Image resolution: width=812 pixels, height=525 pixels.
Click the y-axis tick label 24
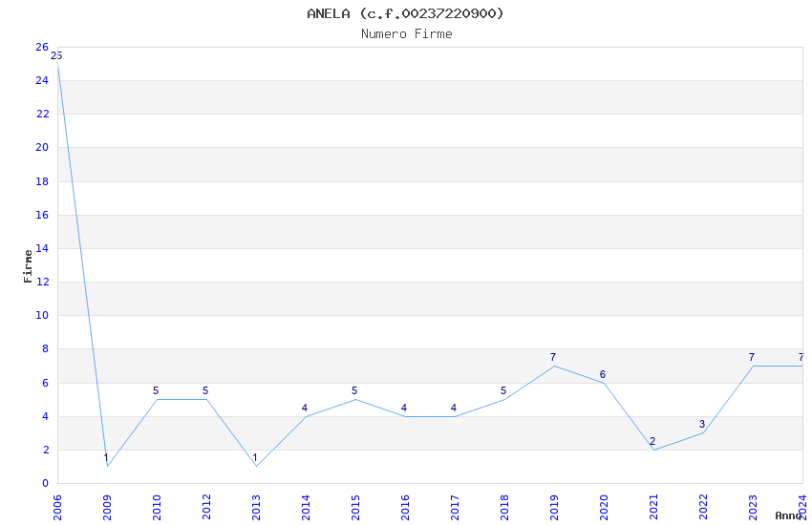42,80
